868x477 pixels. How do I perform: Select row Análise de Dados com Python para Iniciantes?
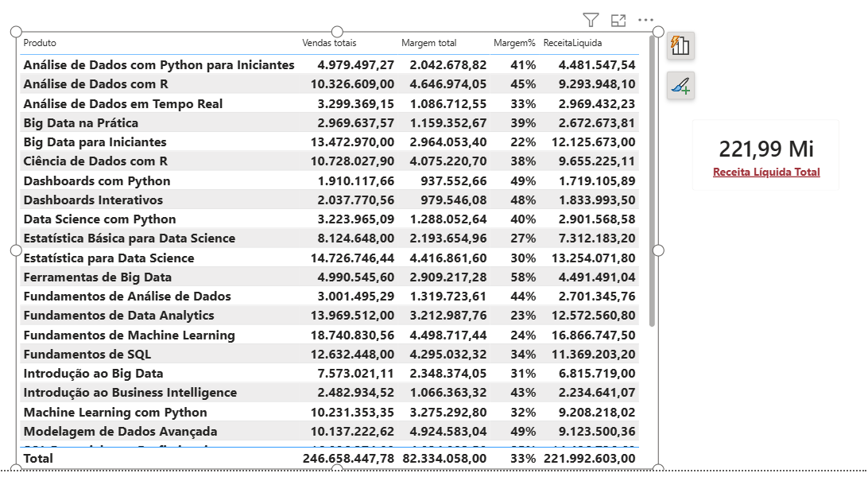click(x=329, y=64)
